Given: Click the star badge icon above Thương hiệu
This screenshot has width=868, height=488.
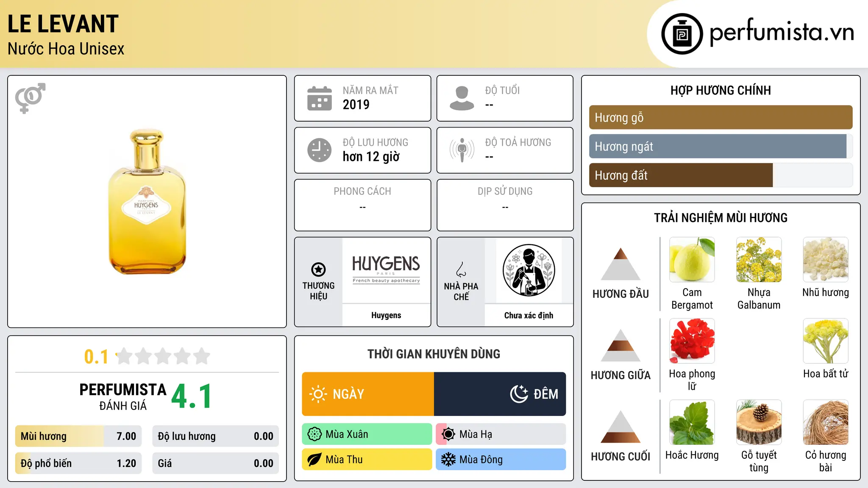Looking at the screenshot, I should [318, 269].
